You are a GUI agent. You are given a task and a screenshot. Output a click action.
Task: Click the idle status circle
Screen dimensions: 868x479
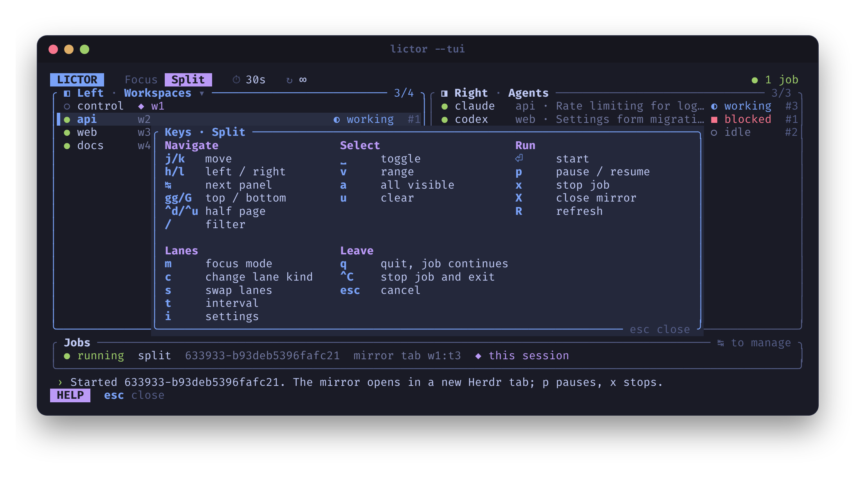[x=714, y=133]
